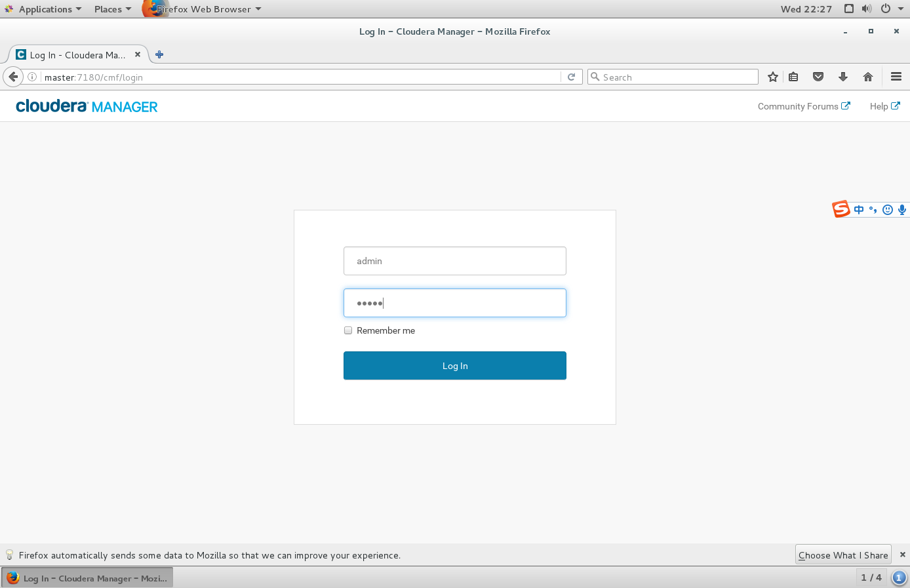The width and height of the screenshot is (910, 588).
Task: Click the Cloudera Manager logo
Action: coord(87,106)
